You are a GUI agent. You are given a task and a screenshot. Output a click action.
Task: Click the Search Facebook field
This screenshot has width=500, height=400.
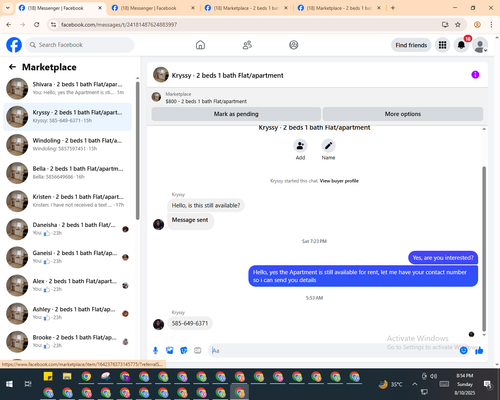coord(80,45)
